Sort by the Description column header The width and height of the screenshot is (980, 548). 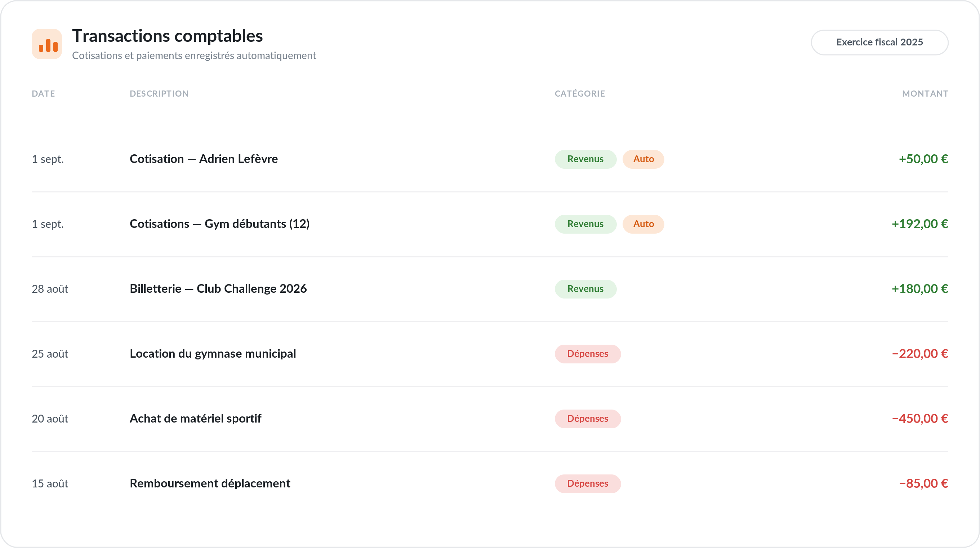tap(159, 94)
